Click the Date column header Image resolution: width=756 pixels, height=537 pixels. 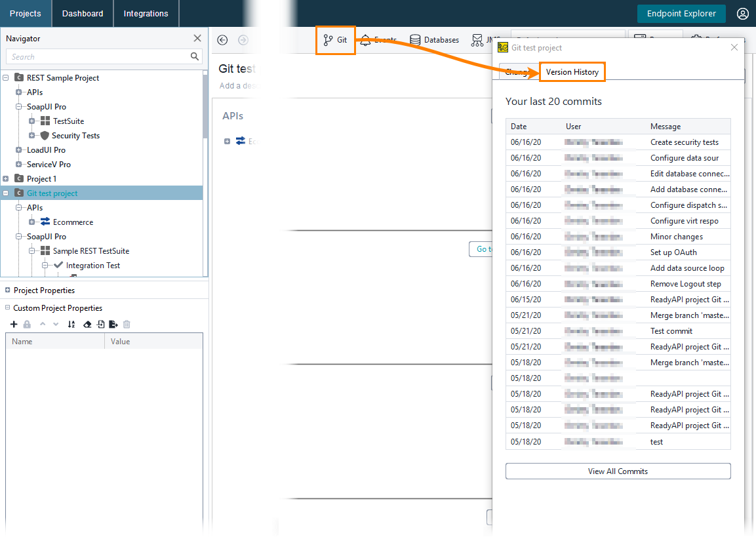click(534, 127)
